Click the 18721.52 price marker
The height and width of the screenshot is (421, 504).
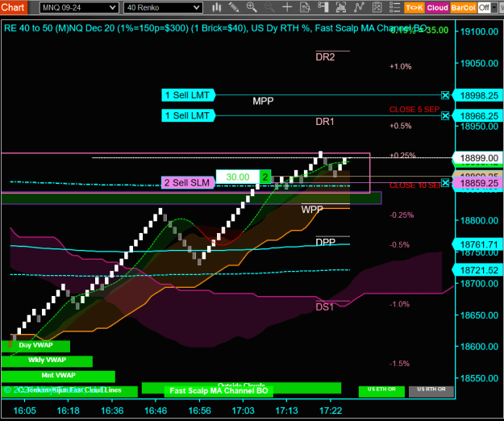[x=479, y=270]
